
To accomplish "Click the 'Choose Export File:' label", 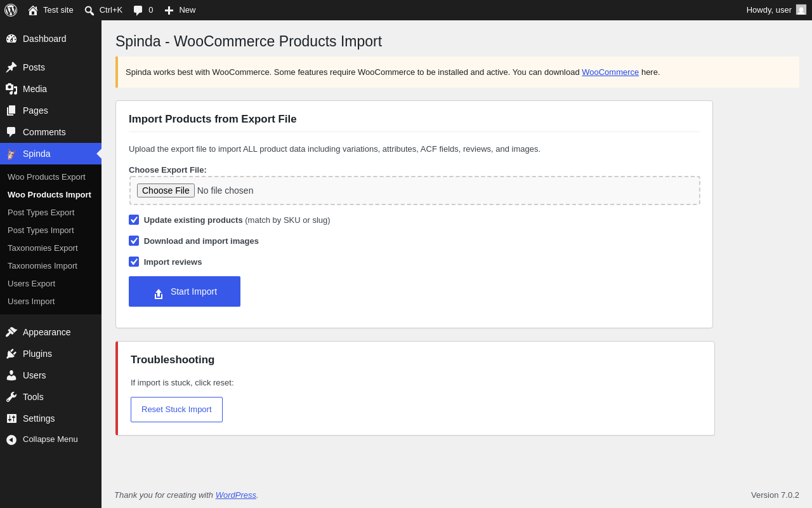I will (167, 170).
